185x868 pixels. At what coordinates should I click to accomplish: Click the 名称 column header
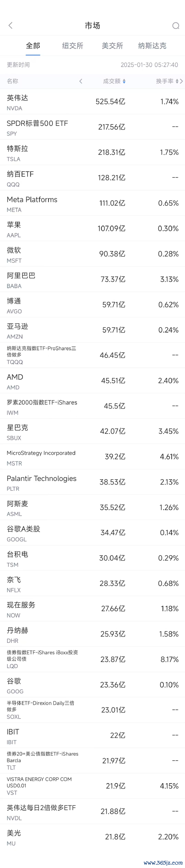pyautogui.click(x=12, y=81)
